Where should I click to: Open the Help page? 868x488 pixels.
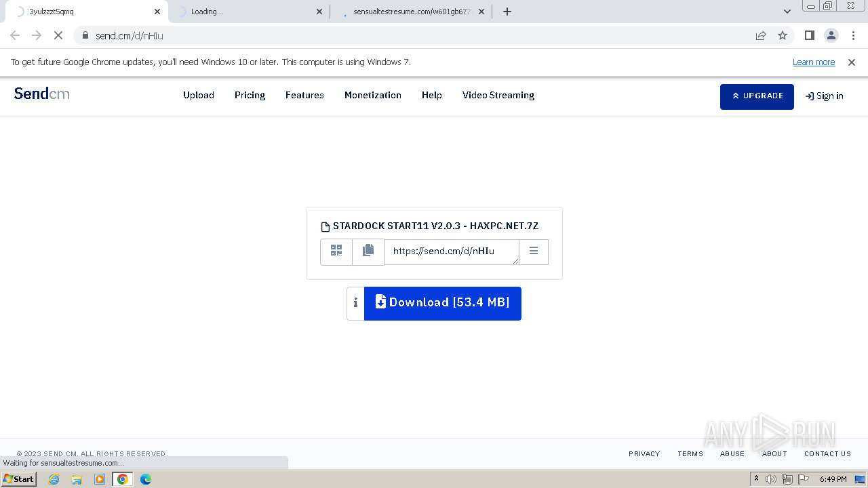pos(432,96)
